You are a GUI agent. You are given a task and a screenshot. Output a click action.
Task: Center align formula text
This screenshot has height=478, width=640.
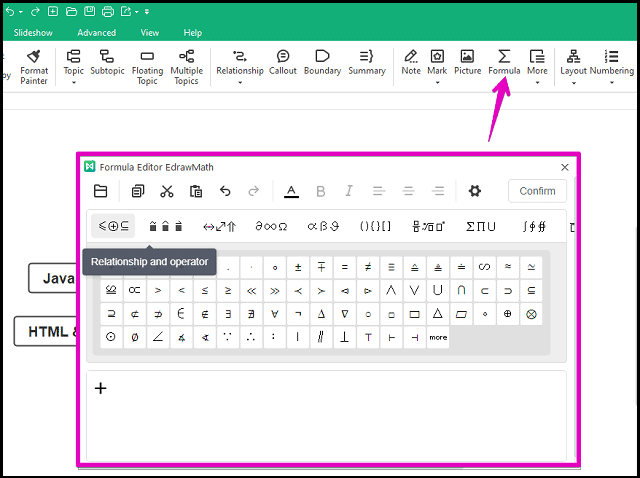point(408,191)
